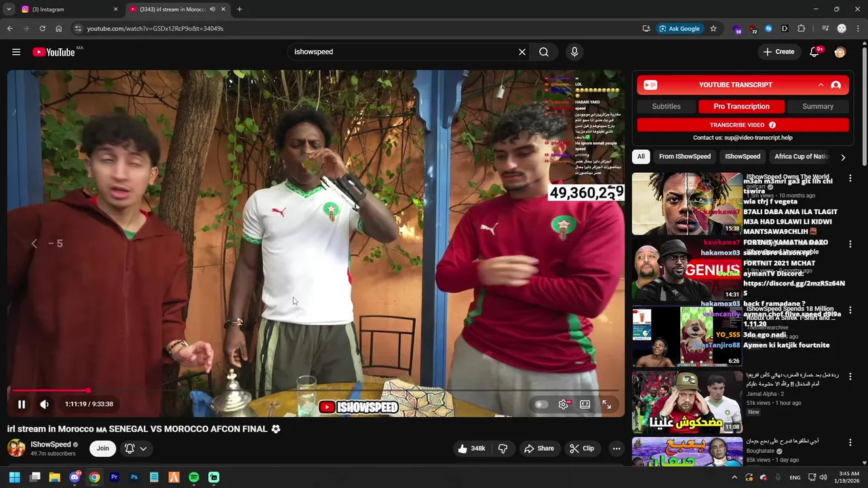Pause the video
This screenshot has height=488, width=868.
[x=21, y=404]
